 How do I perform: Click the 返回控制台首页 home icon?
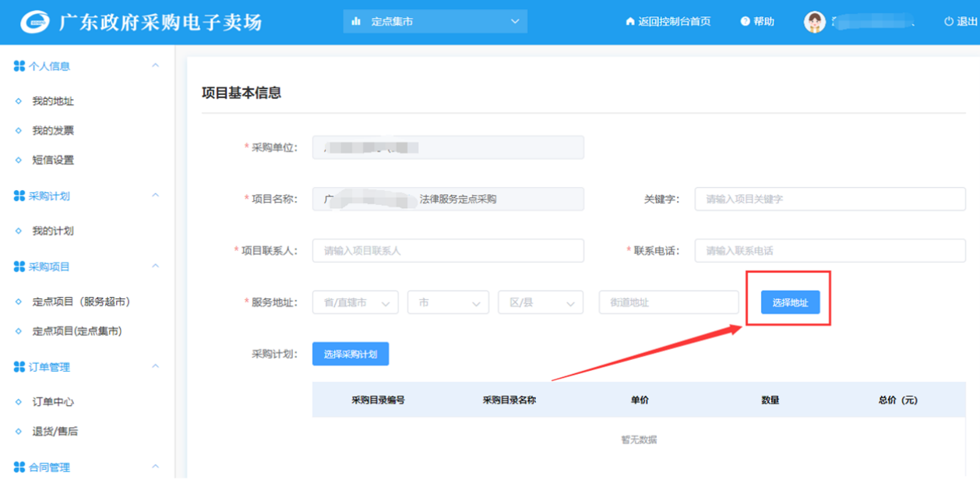[630, 22]
